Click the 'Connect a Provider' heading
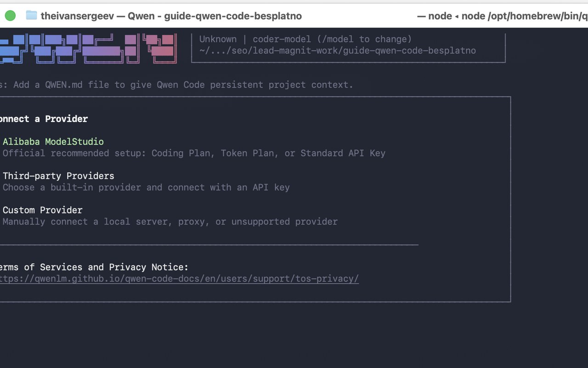 (x=44, y=119)
